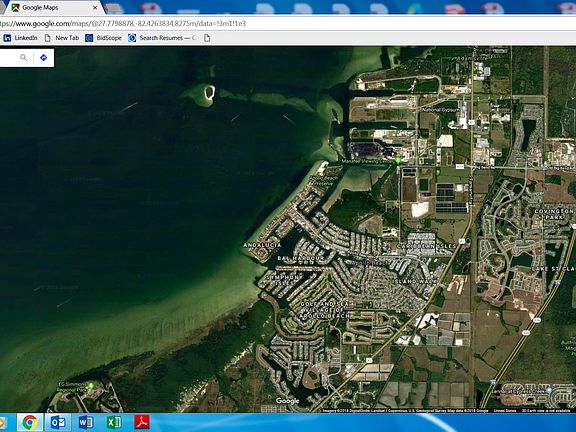Viewport: 576px width, 432px height.
Task: Select the E.G. Simmons Regional Park marker
Action: pos(91,385)
